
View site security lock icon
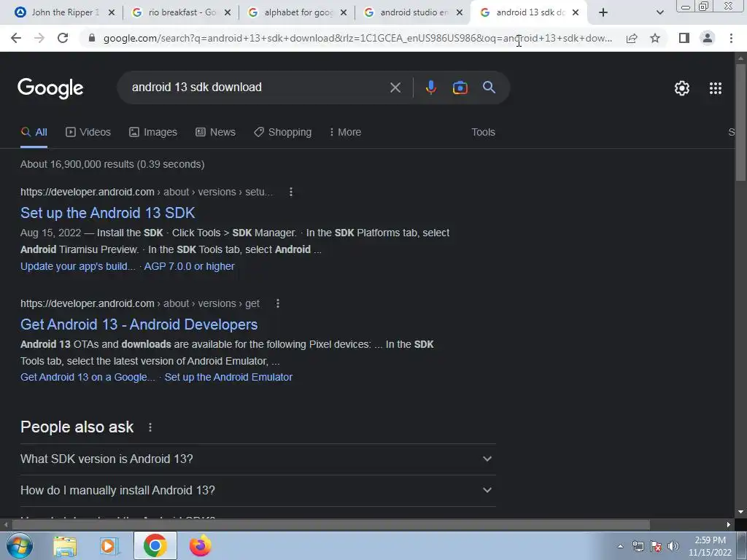[x=92, y=38]
